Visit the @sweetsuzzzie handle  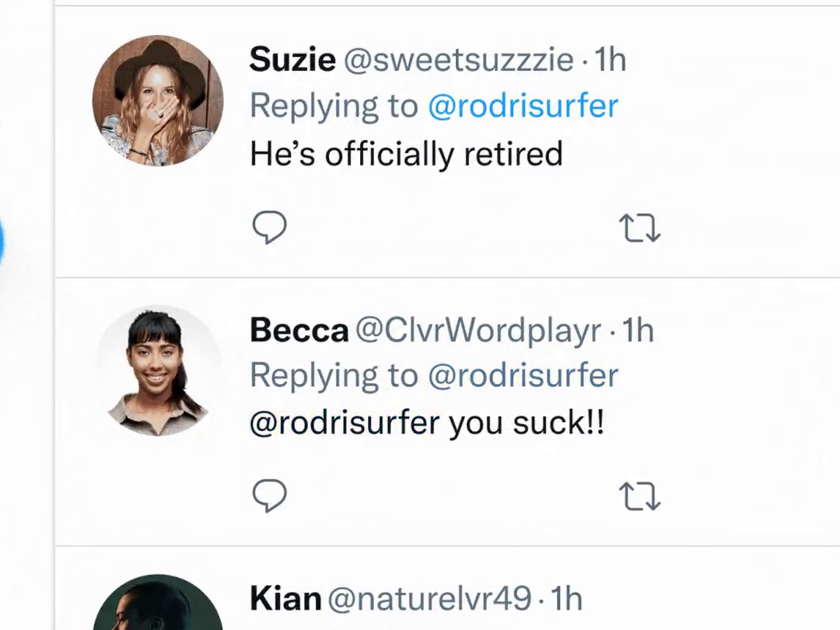pos(459,60)
